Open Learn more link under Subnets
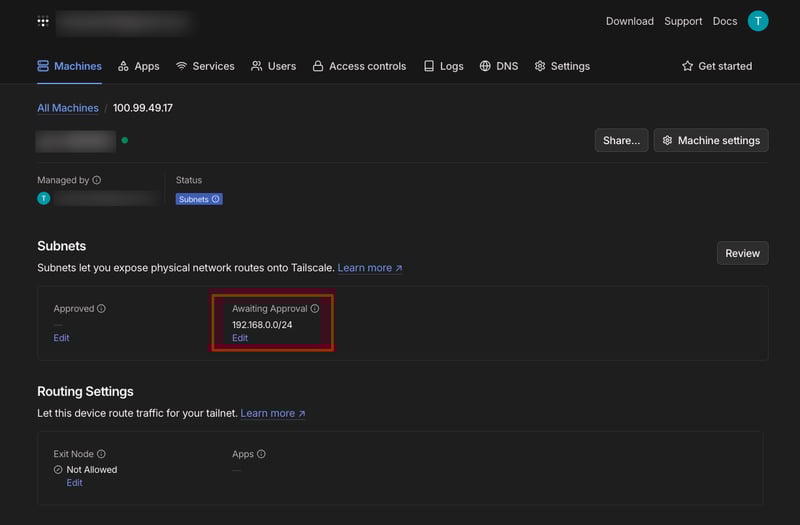This screenshot has width=800, height=525. point(369,268)
